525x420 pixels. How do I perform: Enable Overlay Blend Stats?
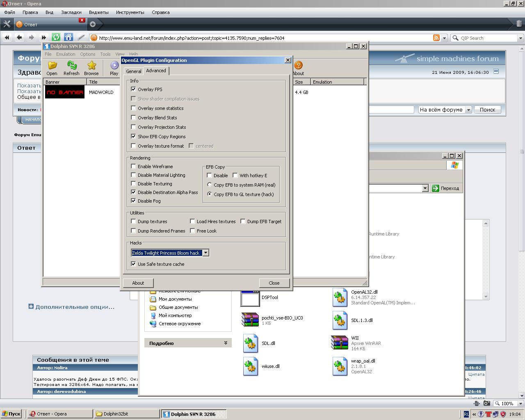click(x=133, y=118)
